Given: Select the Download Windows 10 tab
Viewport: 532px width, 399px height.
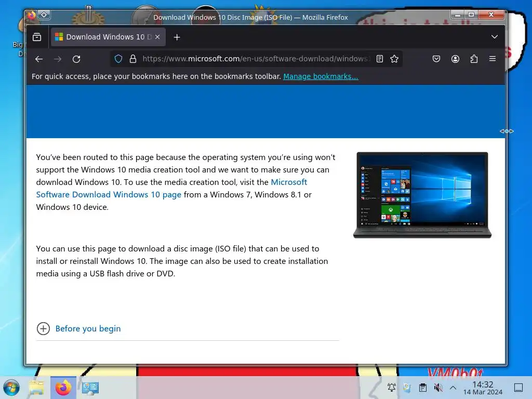Looking at the screenshot, I should coord(108,37).
